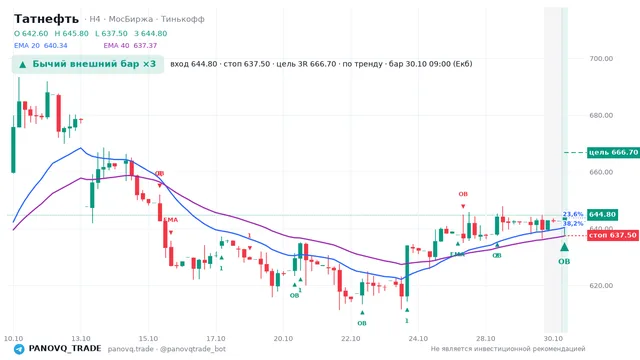Viewport: 640px width, 360px height.
Task: Click the 10.10 date axis label
Action: (x=13, y=339)
